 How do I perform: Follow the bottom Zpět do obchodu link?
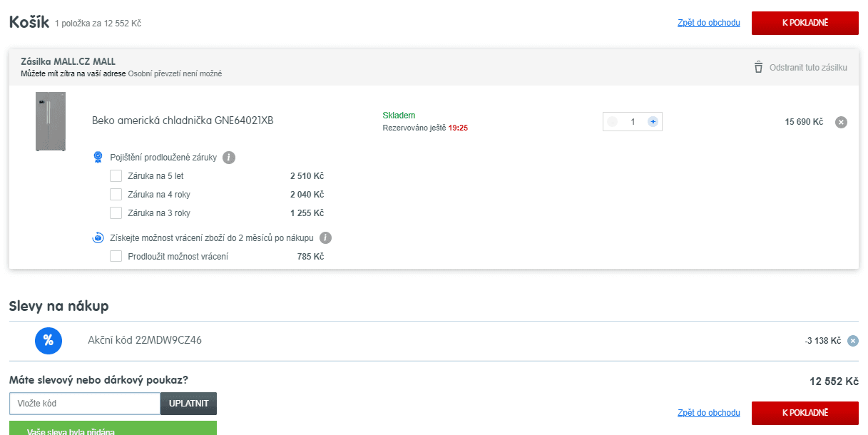[709, 413]
